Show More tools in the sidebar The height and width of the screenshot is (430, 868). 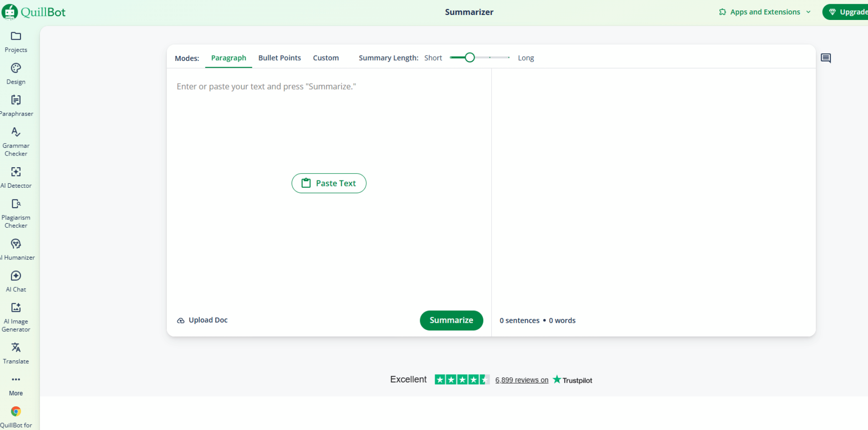tap(16, 385)
